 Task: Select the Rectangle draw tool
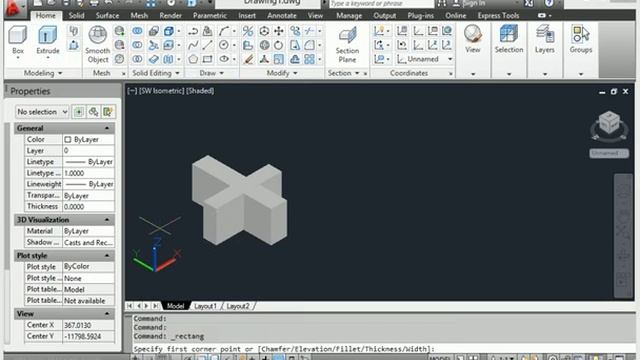208,59
